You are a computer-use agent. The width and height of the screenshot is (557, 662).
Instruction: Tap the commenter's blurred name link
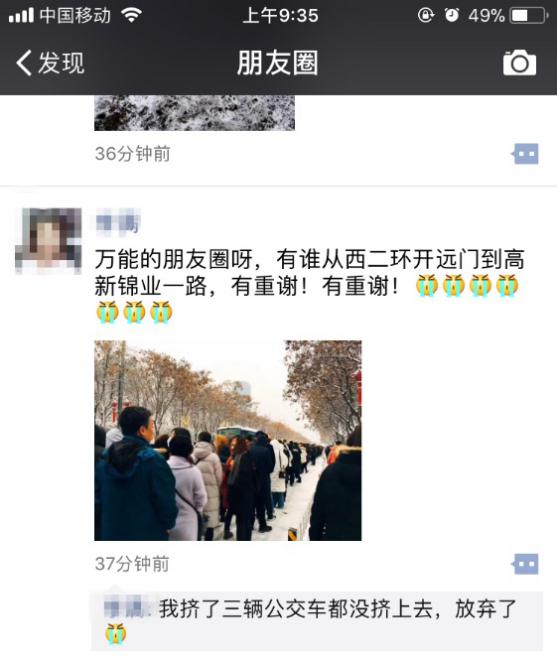[x=127, y=609]
